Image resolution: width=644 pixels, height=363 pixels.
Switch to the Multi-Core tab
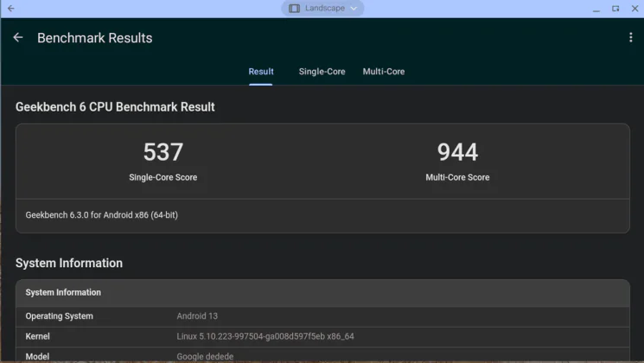[x=384, y=72]
